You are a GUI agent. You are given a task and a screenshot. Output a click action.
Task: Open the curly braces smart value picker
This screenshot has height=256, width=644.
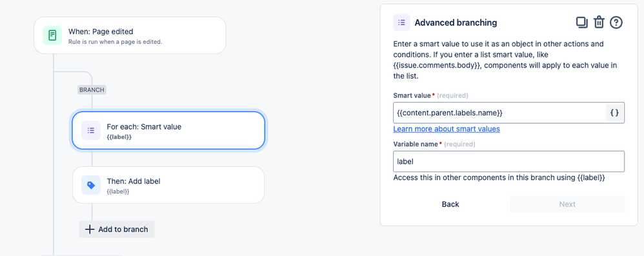point(614,113)
